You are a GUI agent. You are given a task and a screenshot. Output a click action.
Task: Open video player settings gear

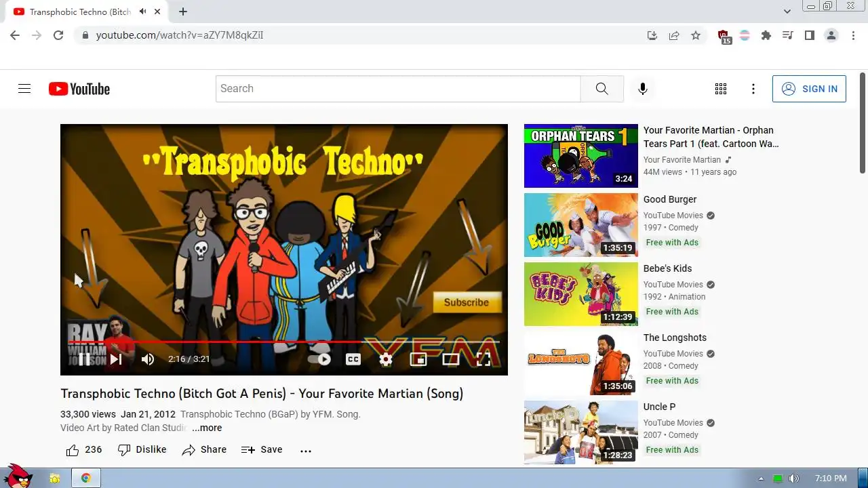click(386, 359)
